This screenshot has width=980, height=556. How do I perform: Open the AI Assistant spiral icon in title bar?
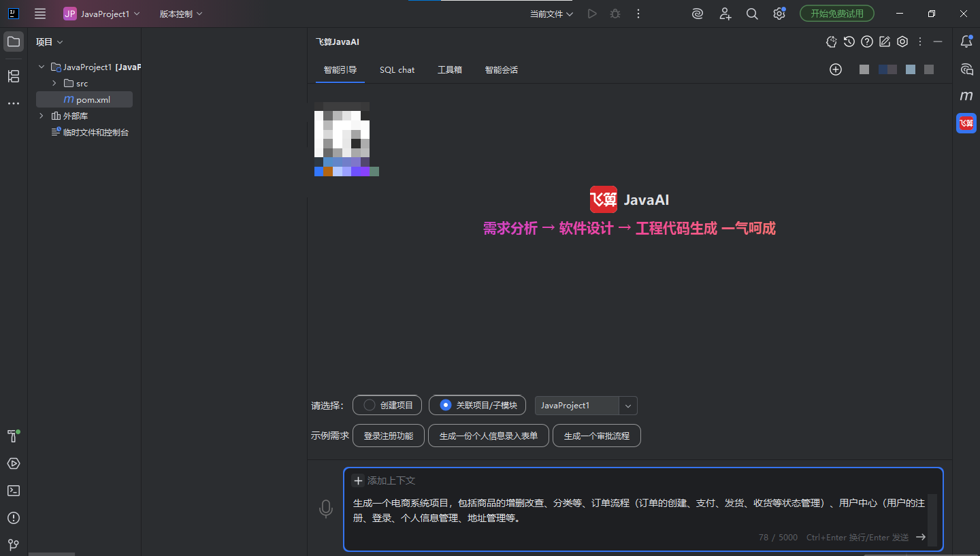698,14
